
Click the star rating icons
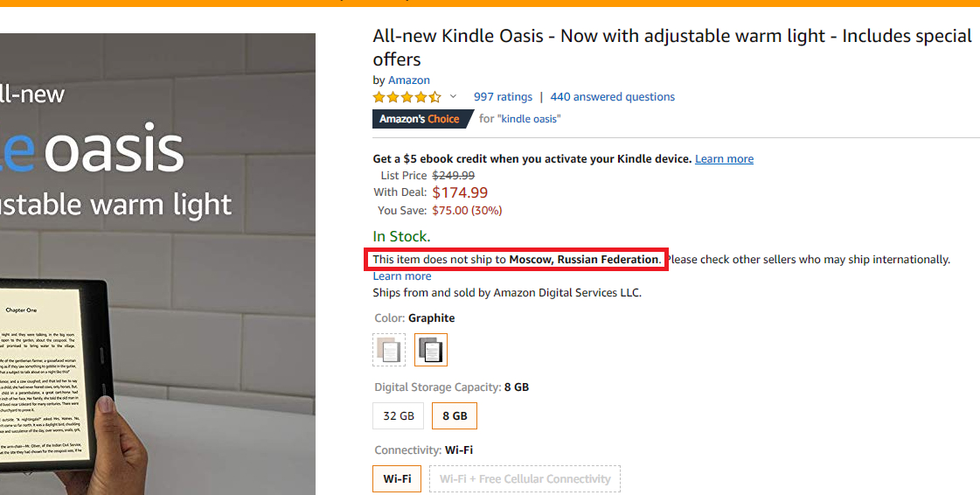(x=407, y=97)
